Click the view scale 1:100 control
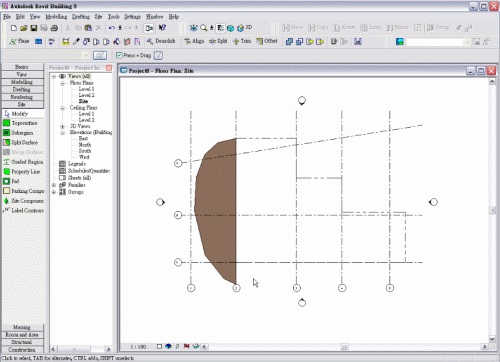 [138, 347]
